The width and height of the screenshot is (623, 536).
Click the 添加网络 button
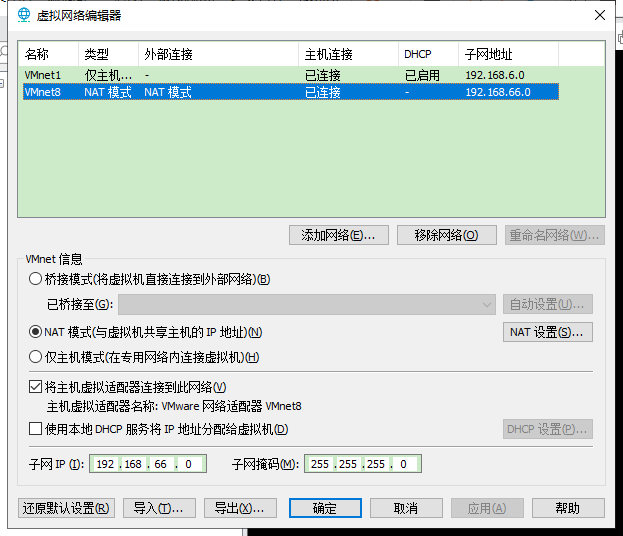pos(339,235)
